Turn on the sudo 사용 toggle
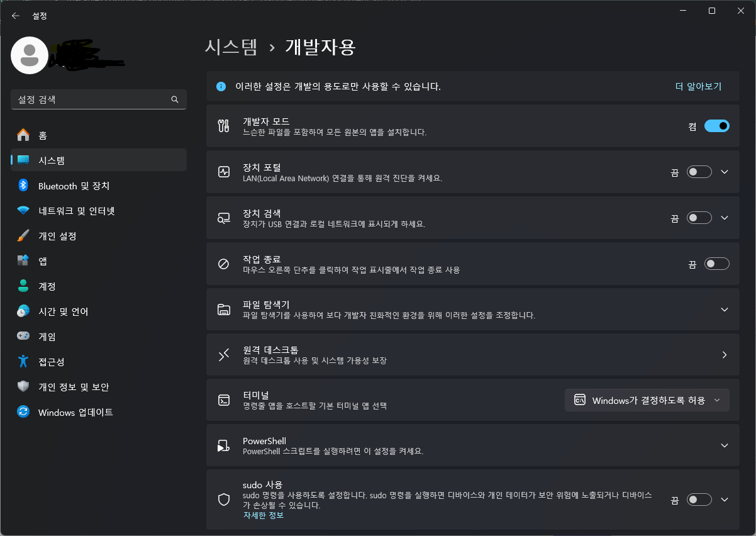 coord(699,500)
